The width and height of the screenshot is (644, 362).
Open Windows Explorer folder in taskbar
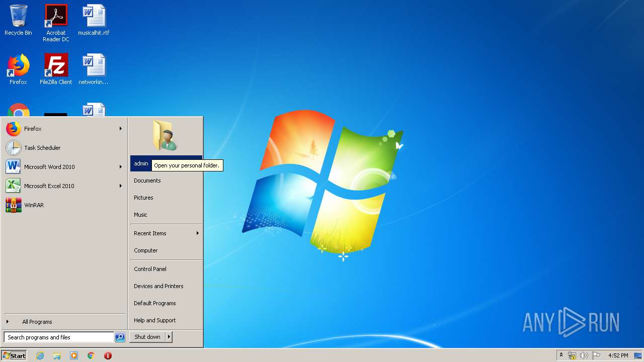(x=57, y=355)
